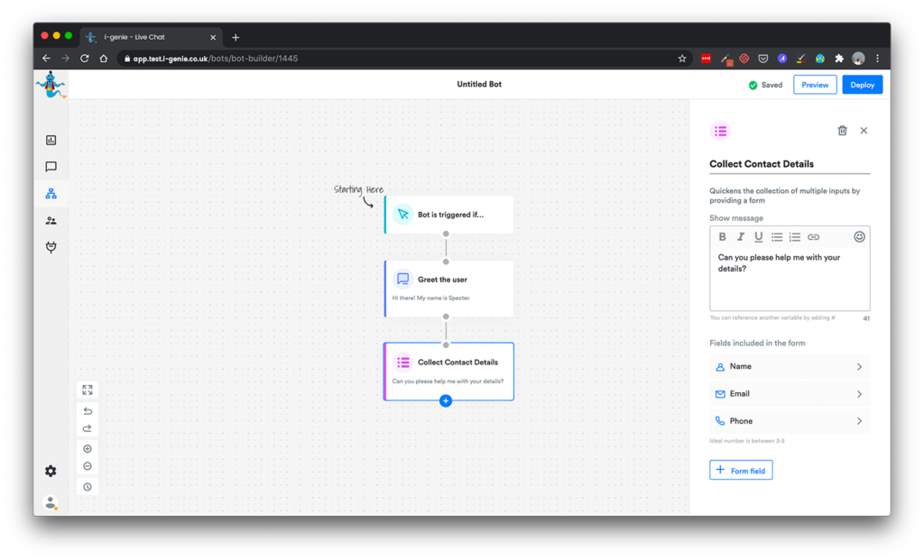Zoom in on the canvas

pyautogui.click(x=88, y=449)
